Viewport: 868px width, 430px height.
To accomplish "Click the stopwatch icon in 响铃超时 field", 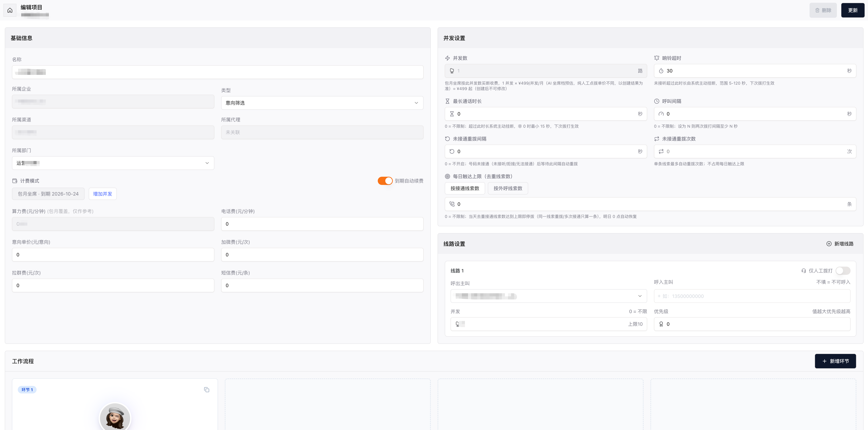I will pyautogui.click(x=661, y=71).
